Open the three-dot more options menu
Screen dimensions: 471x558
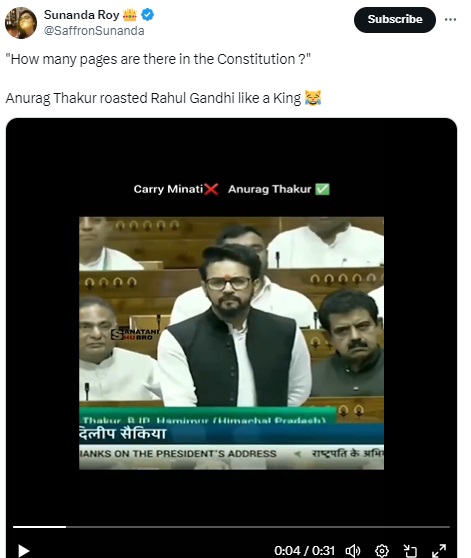point(450,20)
